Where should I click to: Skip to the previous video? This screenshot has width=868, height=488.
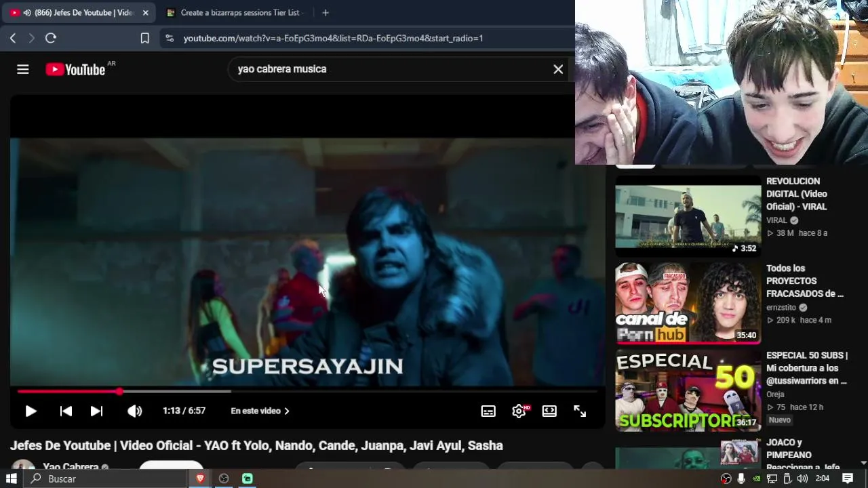66,411
